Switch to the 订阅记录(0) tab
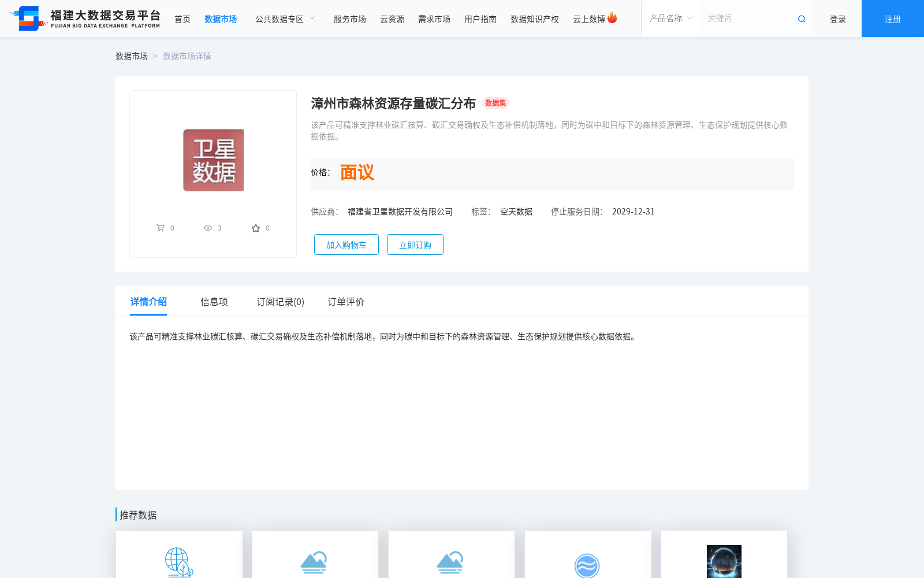 pyautogui.click(x=281, y=302)
